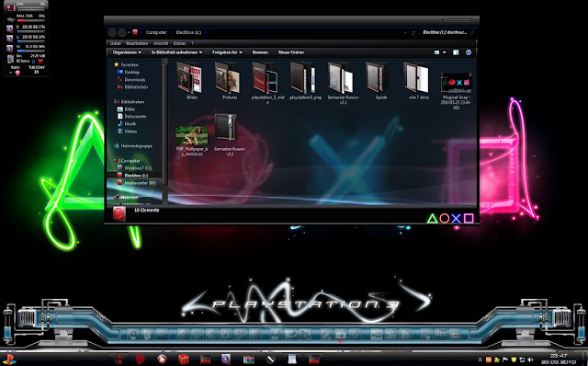Screen dimensions: 588x366
Task: Click the volume speaker tray icon
Action: click(530, 360)
